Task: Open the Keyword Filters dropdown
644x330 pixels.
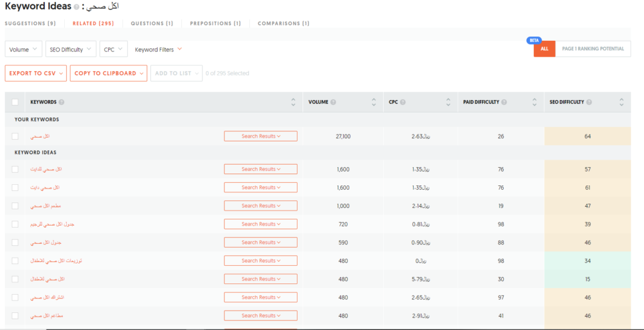Action: point(158,49)
